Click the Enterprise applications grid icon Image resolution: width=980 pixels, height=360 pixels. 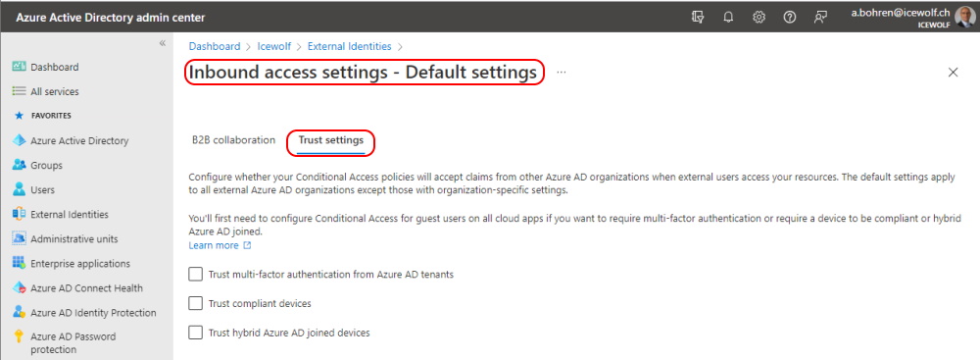tap(19, 263)
